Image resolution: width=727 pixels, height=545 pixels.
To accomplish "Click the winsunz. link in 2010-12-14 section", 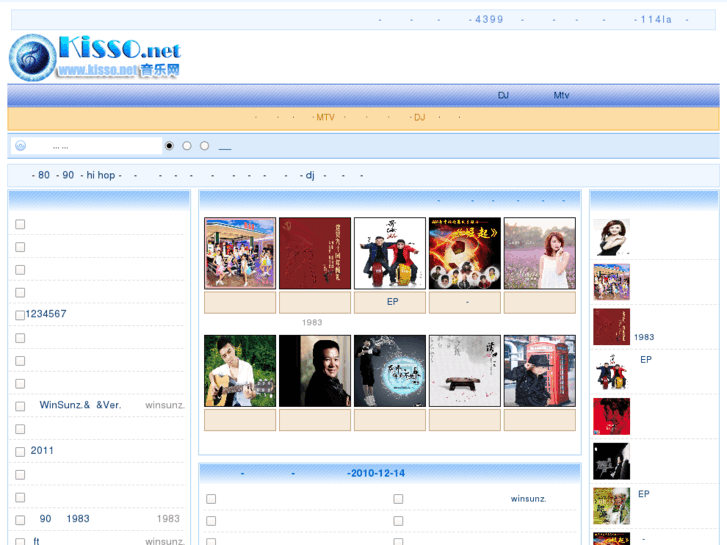I will point(529,499).
